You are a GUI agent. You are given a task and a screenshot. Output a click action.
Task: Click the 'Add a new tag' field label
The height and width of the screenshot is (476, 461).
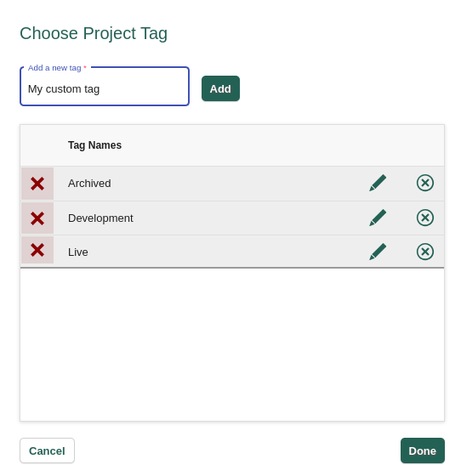click(54, 68)
